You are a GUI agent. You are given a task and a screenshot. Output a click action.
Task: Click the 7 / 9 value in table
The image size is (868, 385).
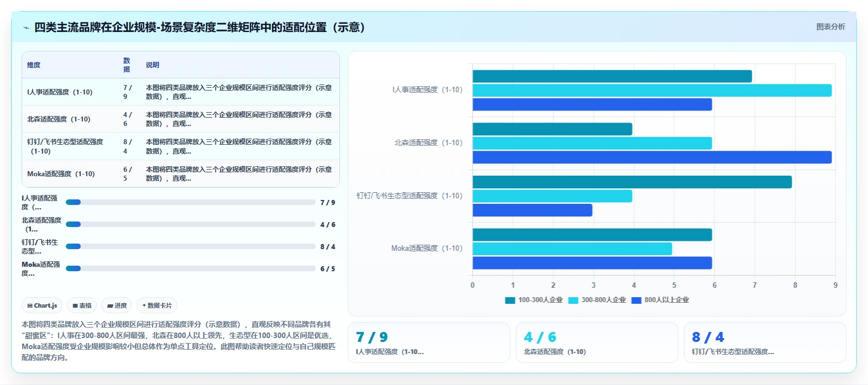point(127,92)
